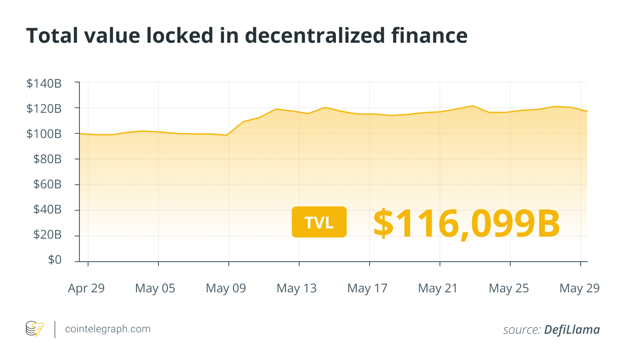Image resolution: width=626 pixels, height=364 pixels.
Task: Click the yellow TVL badge
Action: click(319, 222)
